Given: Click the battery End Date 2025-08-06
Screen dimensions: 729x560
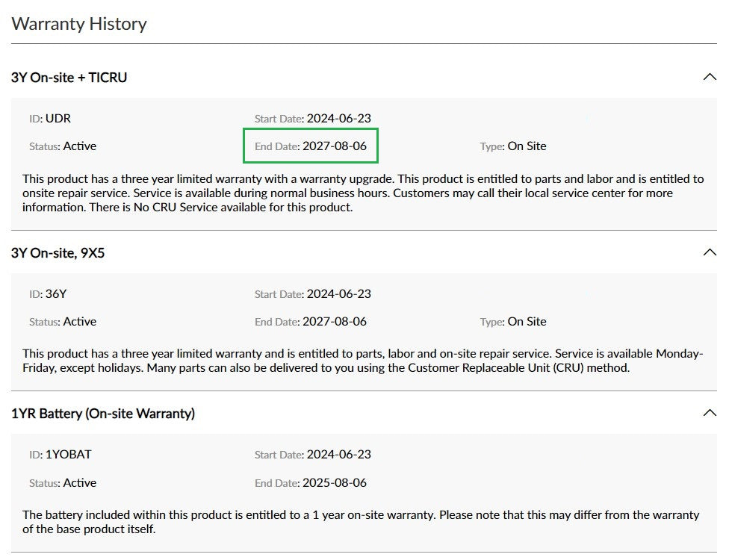Looking at the screenshot, I should (x=334, y=482).
